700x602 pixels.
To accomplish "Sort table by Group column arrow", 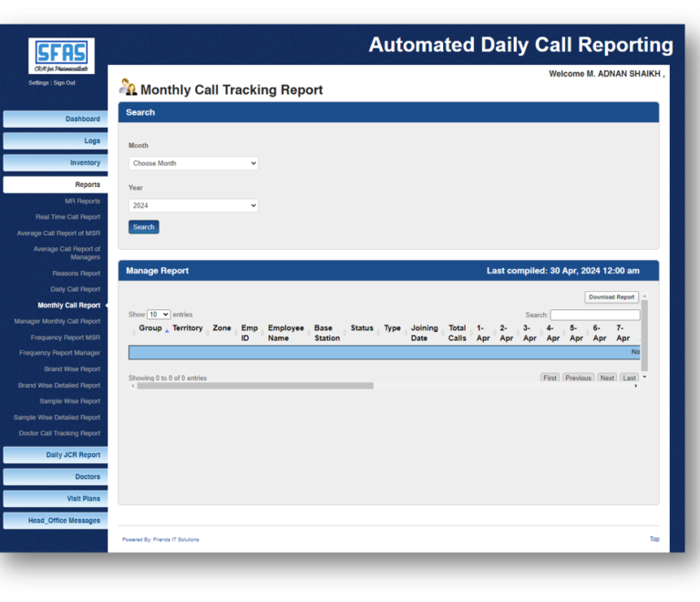I will (167, 330).
